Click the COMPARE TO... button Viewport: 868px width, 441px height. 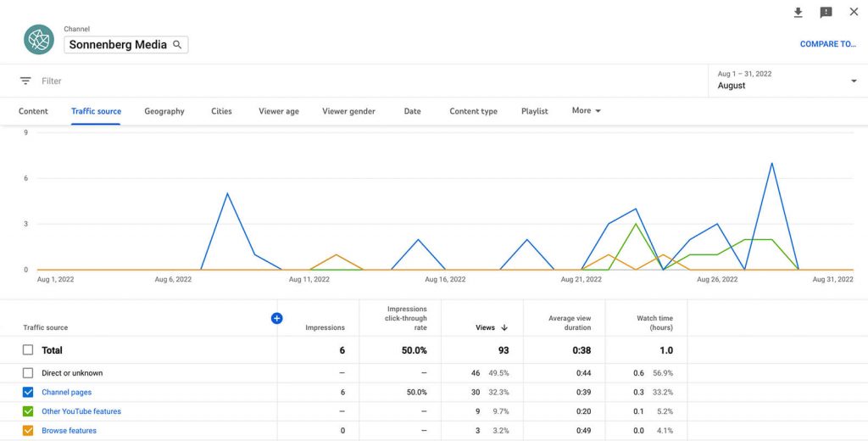coord(827,44)
